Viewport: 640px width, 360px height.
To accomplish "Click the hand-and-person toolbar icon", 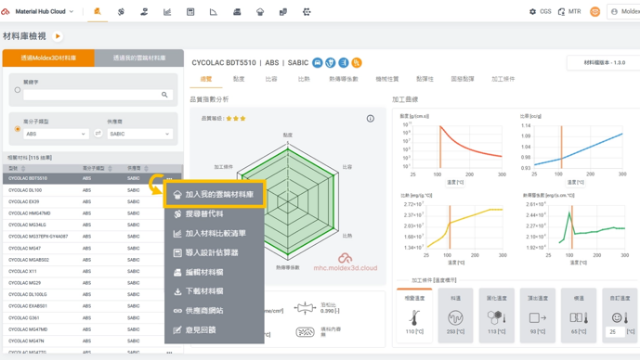I will pyautogui.click(x=144, y=12).
